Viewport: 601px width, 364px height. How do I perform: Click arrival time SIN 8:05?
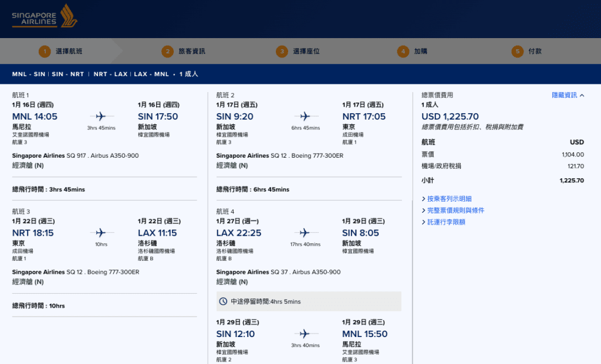360,233
